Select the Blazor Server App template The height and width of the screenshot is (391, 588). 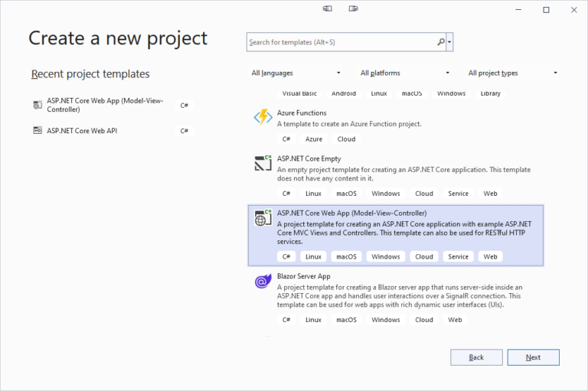coord(396,298)
